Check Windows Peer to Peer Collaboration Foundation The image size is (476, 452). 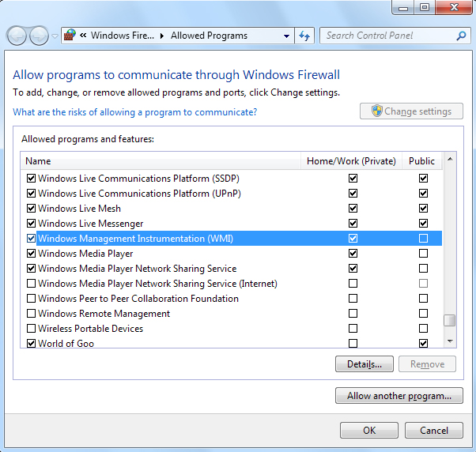pyautogui.click(x=32, y=298)
